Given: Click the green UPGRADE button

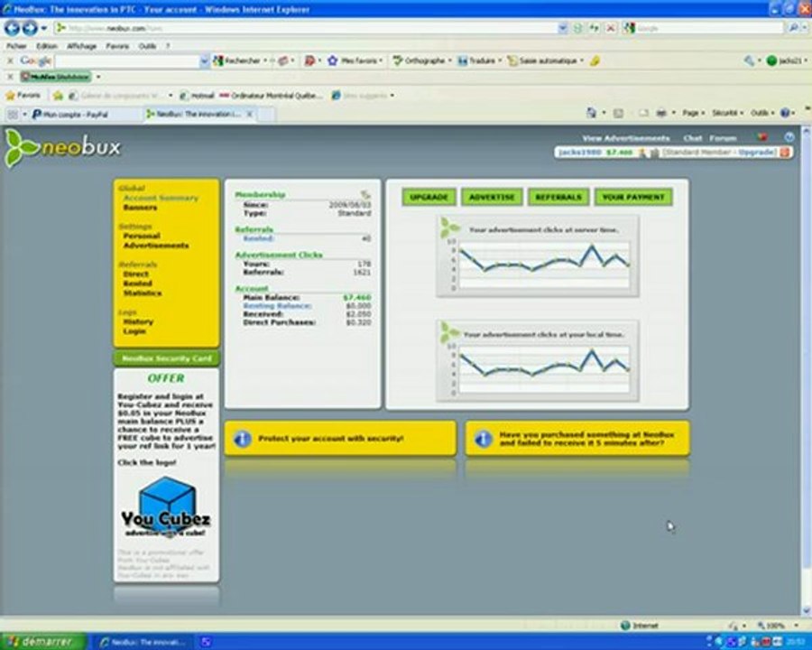Looking at the screenshot, I should (429, 198).
